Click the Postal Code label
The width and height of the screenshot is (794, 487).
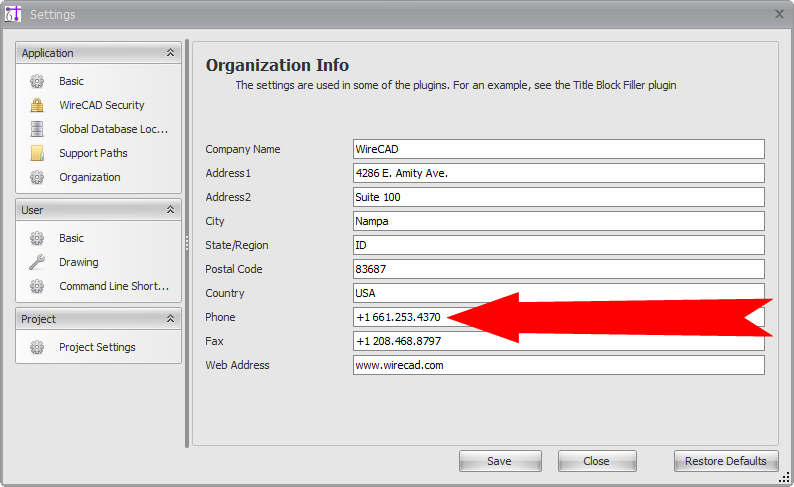(x=233, y=269)
